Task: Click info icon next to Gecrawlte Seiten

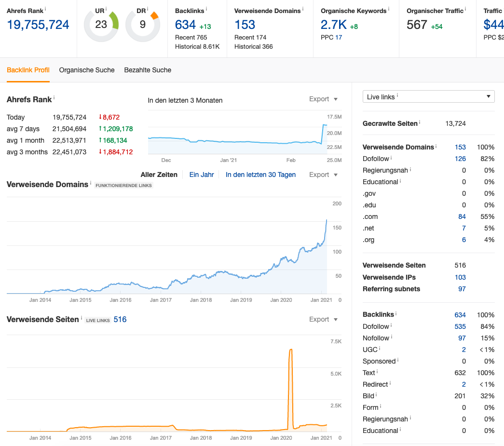Action: (420, 122)
